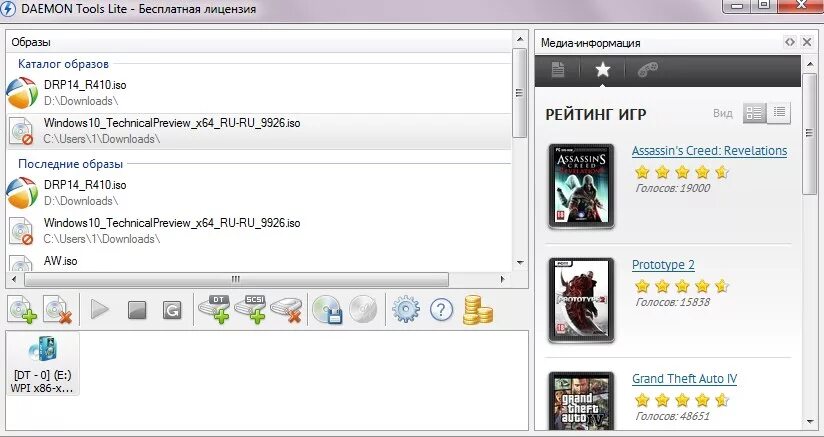Select DRP14_R410.iso under recent images
824x437 pixels.
pos(259,193)
